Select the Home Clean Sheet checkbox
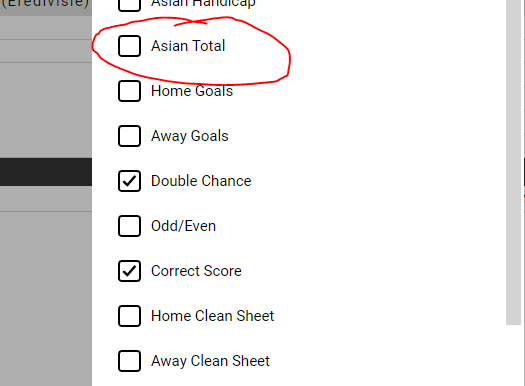525x386 pixels. point(129,316)
